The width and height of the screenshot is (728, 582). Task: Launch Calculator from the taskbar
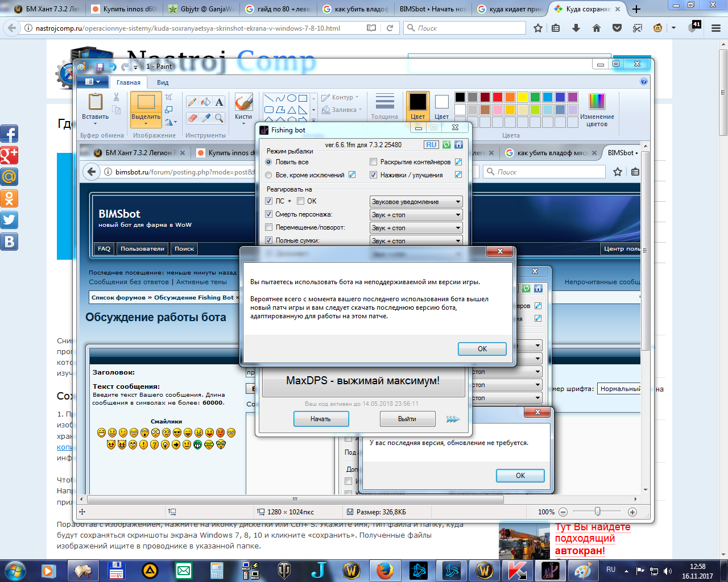(217, 570)
